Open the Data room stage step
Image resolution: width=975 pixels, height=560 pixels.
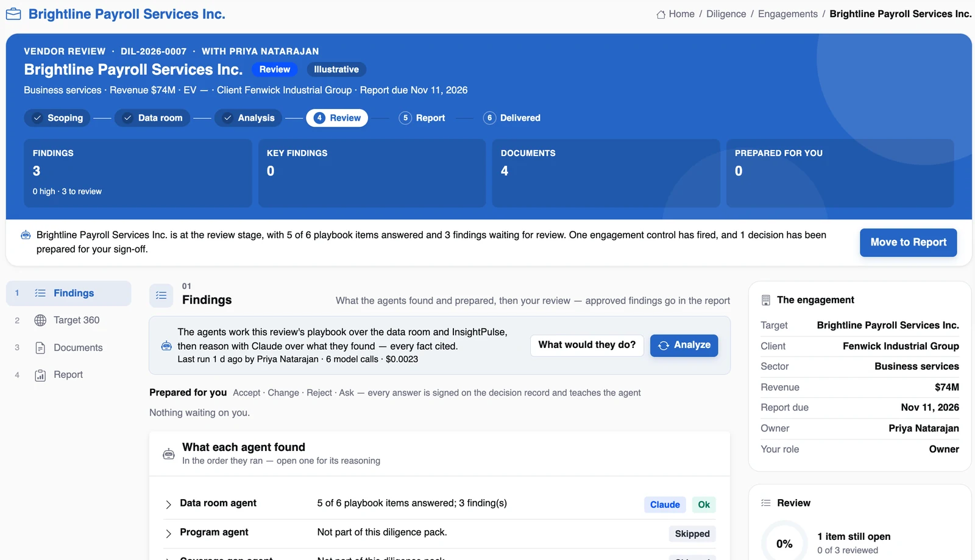152,118
